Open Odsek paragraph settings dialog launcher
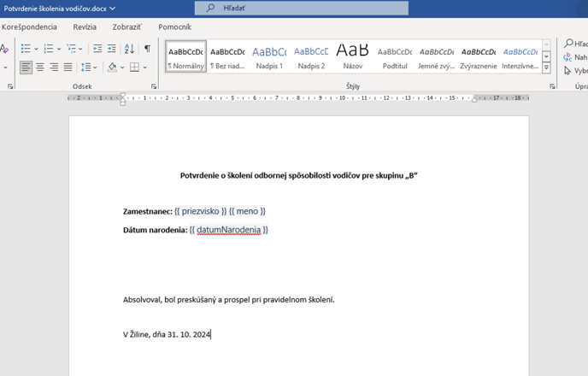Screen dimensions: 588x376 click(154, 86)
